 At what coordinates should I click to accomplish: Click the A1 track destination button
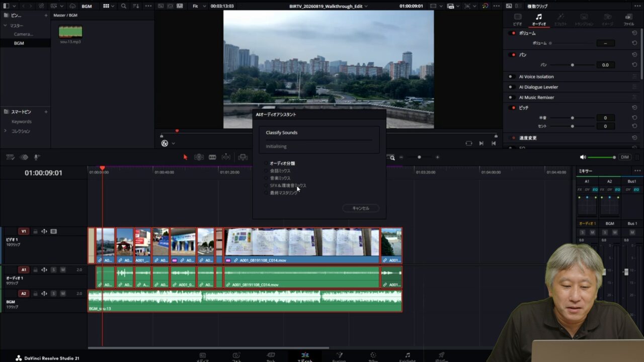click(x=24, y=270)
